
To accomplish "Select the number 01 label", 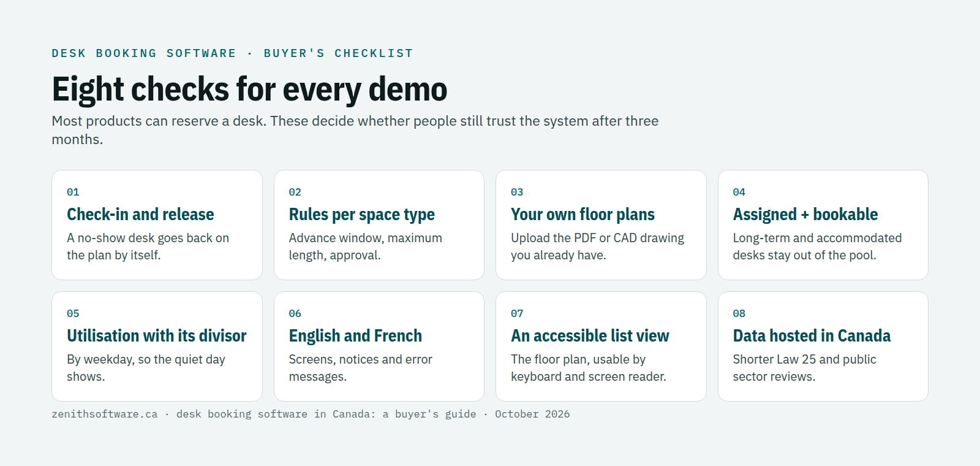I will click(73, 192).
